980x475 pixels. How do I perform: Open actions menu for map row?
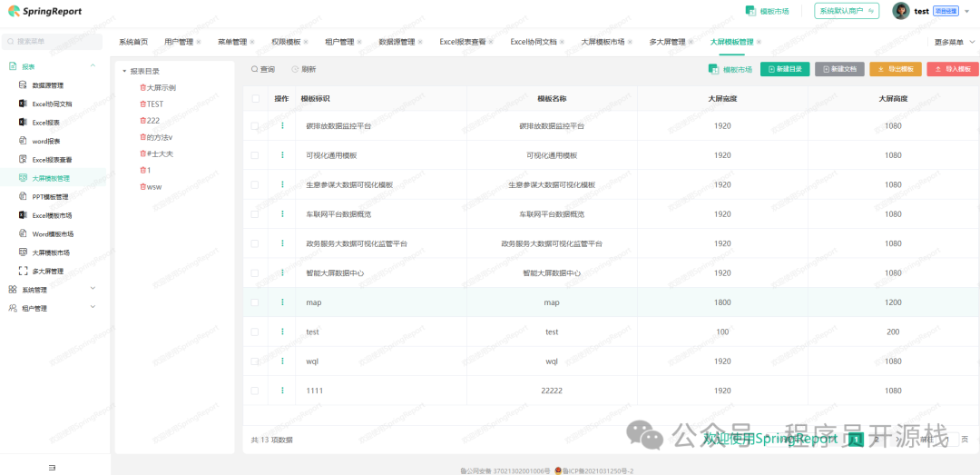pos(282,302)
